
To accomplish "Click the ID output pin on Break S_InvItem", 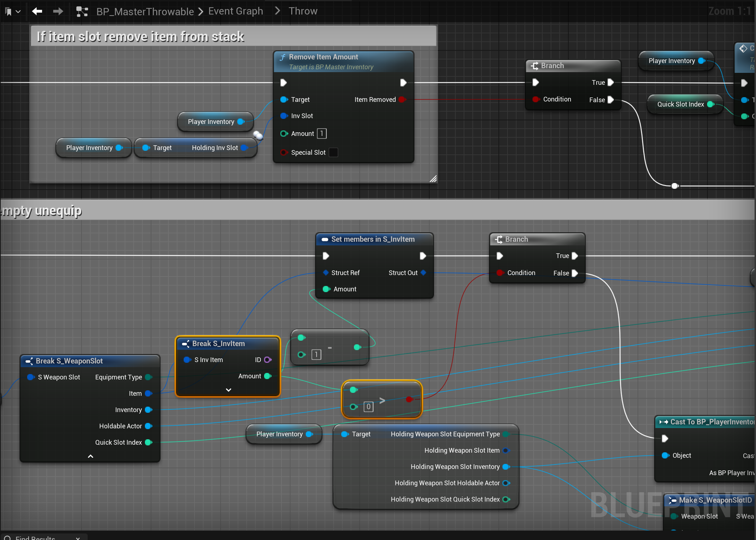I will coord(268,360).
